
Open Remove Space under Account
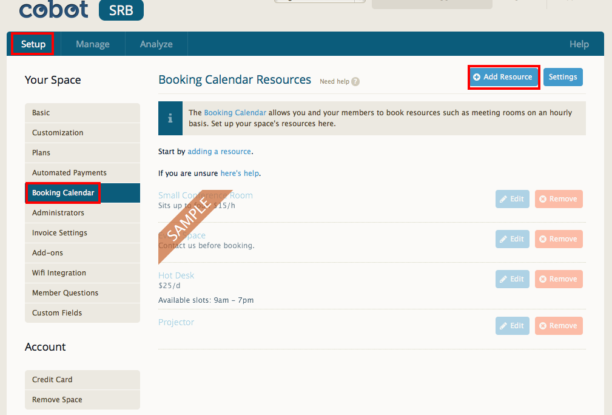pos(82,399)
